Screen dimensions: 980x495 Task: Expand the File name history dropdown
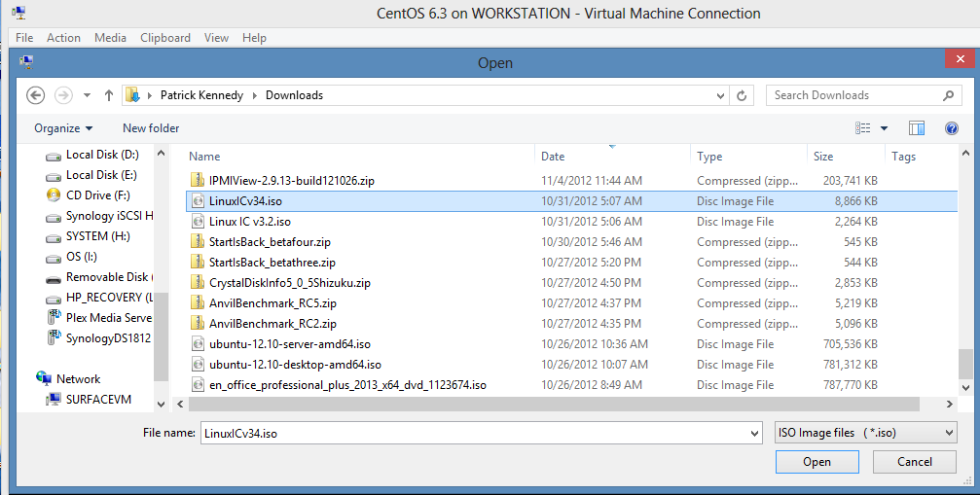pyautogui.click(x=755, y=433)
